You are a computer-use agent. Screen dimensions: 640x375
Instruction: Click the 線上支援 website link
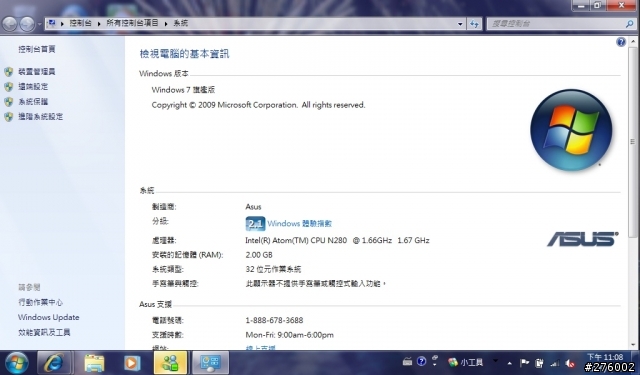pos(260,348)
